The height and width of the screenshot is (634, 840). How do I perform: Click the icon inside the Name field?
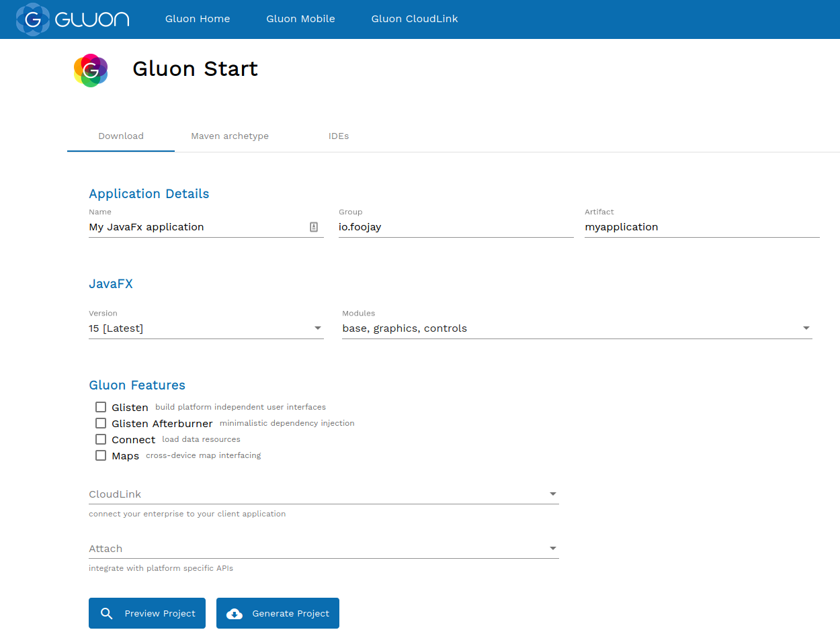313,227
